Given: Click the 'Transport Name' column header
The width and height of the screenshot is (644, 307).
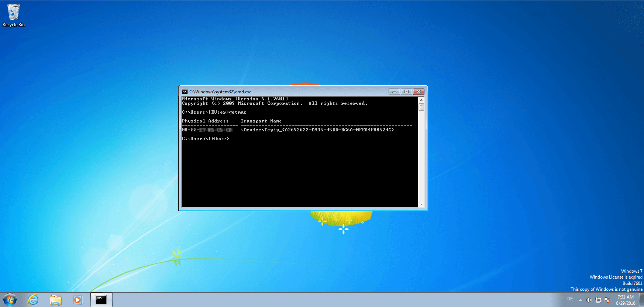Looking at the screenshot, I should (261, 121).
